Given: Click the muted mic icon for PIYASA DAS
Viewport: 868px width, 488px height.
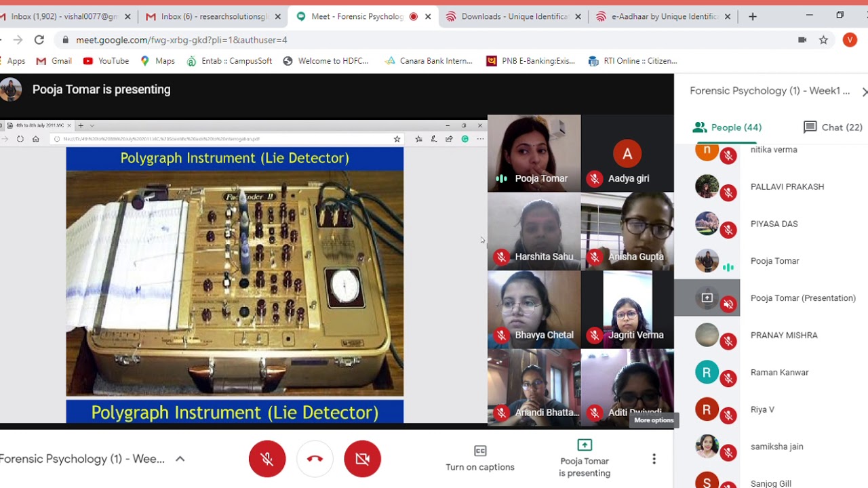Looking at the screenshot, I should [728, 230].
